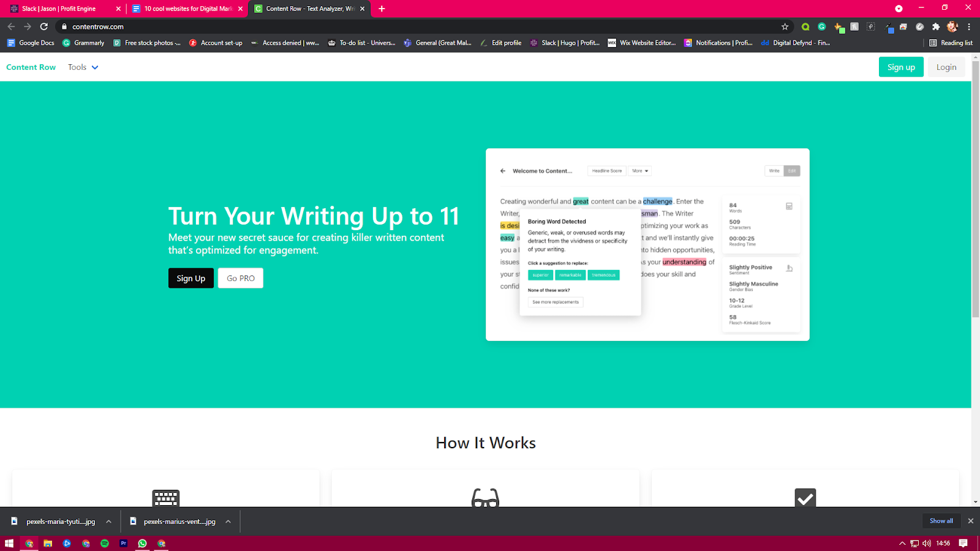Open the gray circular swirl extension icon
The image size is (980, 551).
(919, 26)
